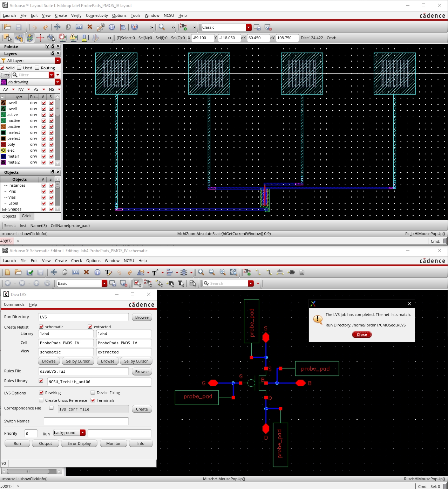Open the Verify menu in layout window
This screenshot has width=448, height=489.
click(76, 15)
